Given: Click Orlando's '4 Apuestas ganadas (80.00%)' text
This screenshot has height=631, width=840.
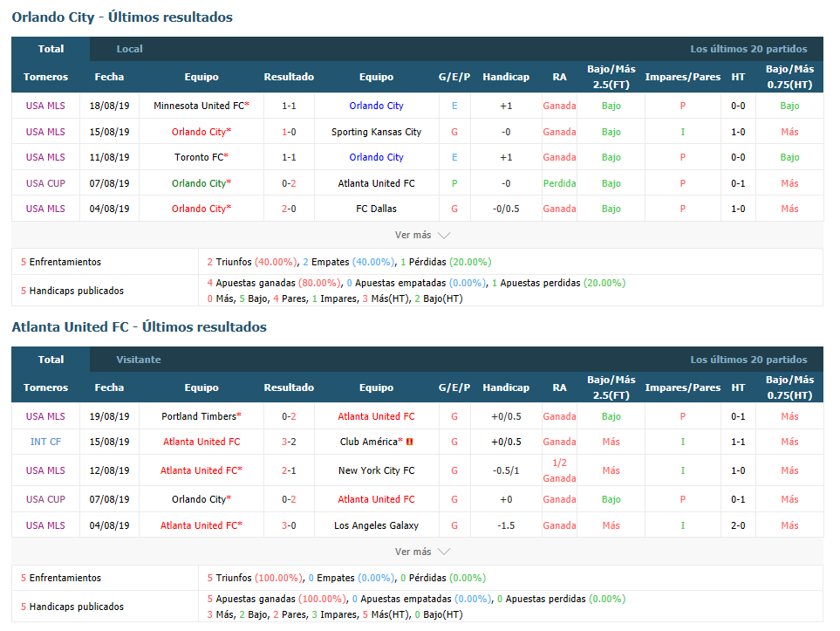Looking at the screenshot, I should click(x=274, y=283).
